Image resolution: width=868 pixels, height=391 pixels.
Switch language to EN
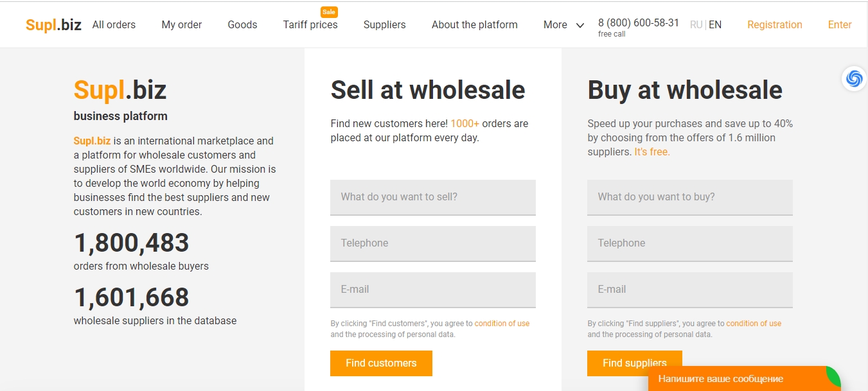[715, 24]
